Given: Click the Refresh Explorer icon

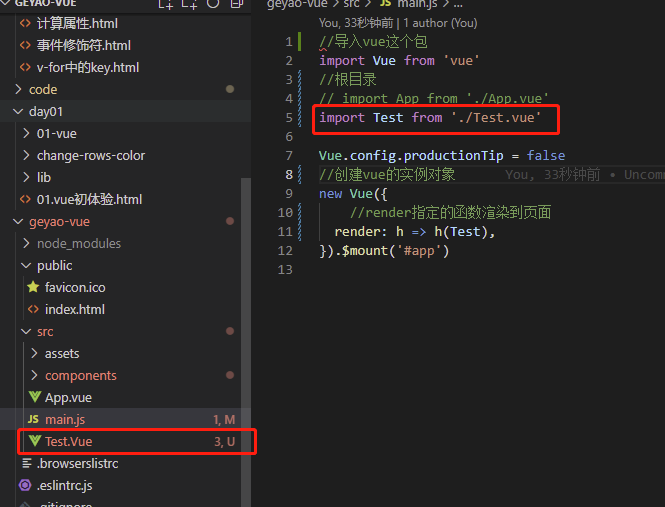Looking at the screenshot, I should (x=213, y=3).
